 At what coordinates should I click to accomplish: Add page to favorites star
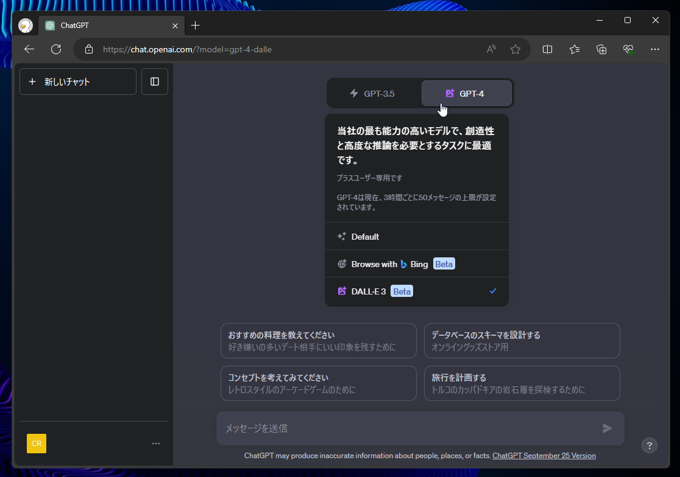coord(515,49)
